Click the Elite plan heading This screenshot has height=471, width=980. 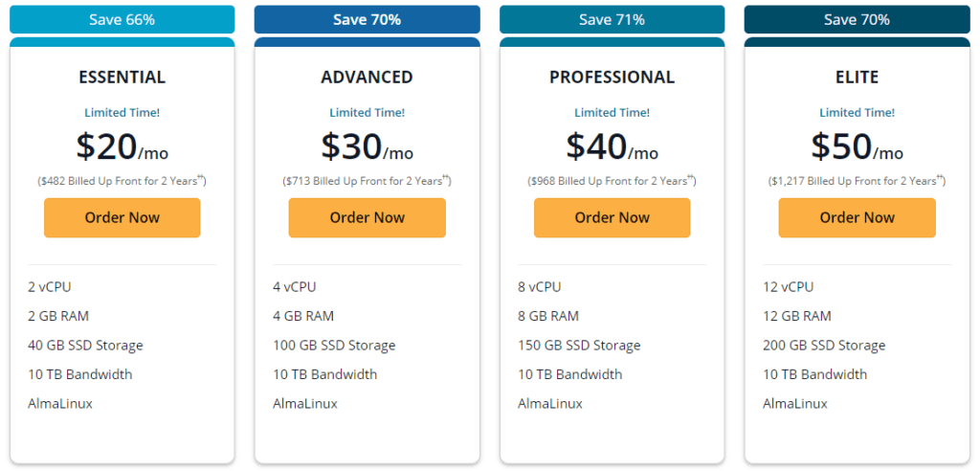(x=857, y=78)
